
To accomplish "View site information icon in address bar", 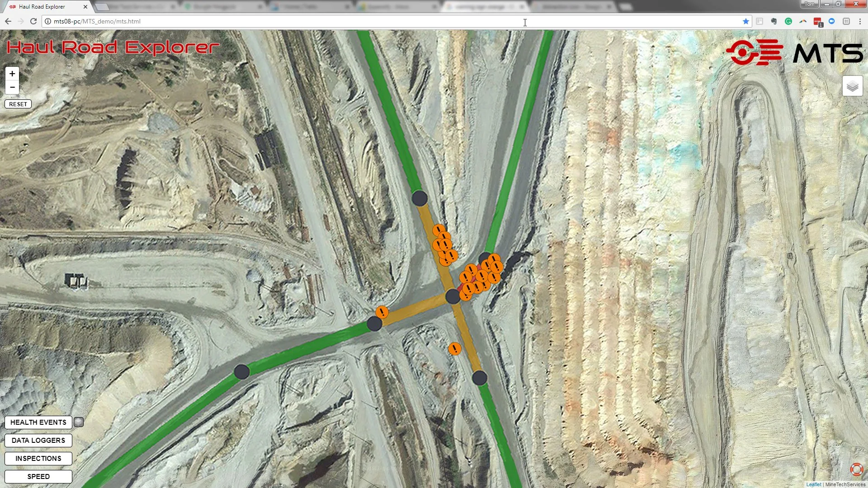I will coord(48,21).
